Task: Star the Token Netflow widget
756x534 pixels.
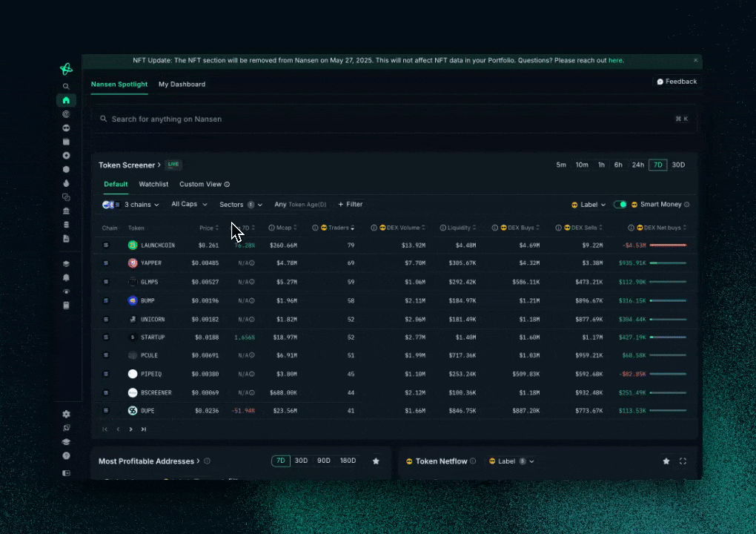Action: [666, 461]
